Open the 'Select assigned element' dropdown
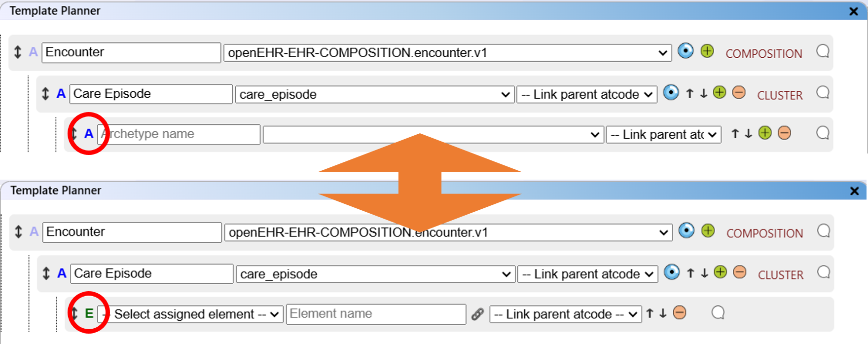 [x=191, y=314]
